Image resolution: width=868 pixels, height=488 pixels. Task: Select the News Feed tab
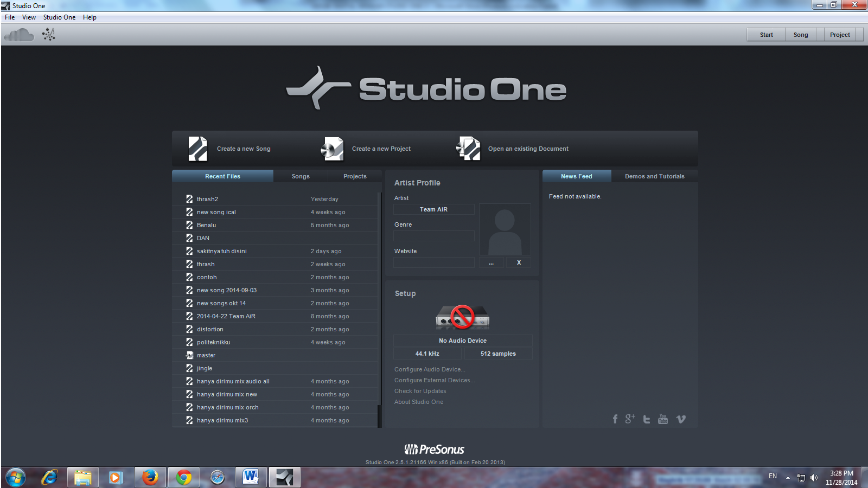coord(577,176)
